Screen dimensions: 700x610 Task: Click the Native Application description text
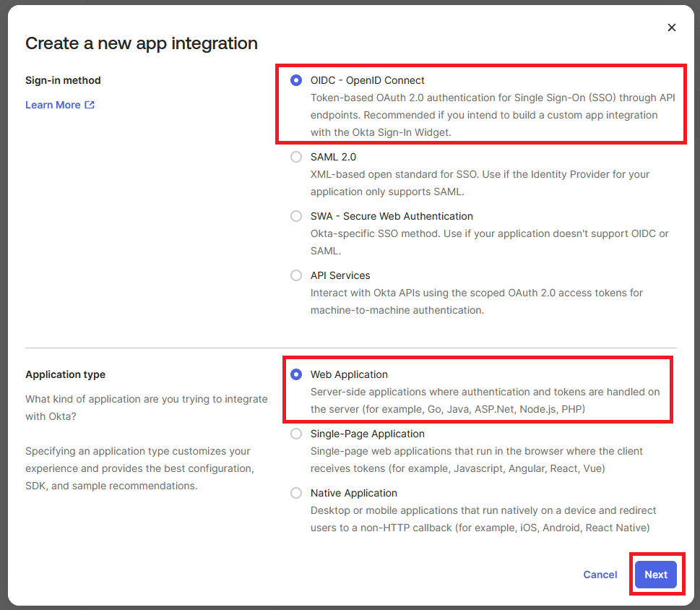(480, 519)
